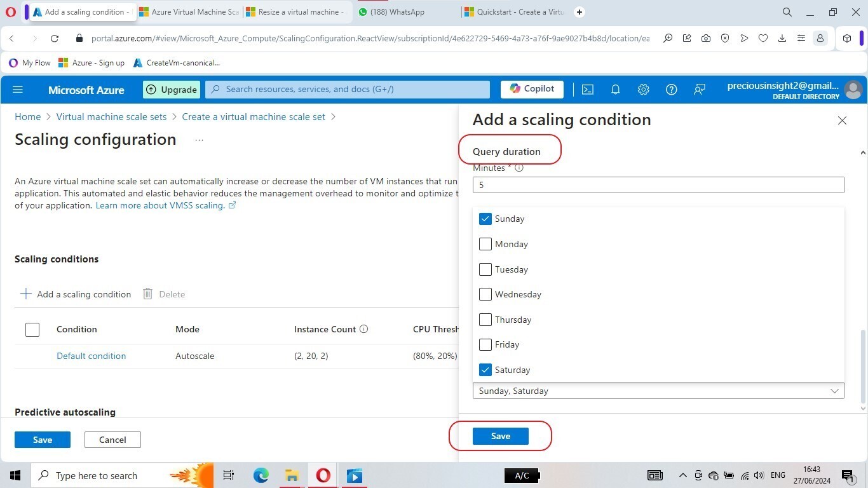Open Azure feedback icon
868x488 pixels.
(x=699, y=90)
